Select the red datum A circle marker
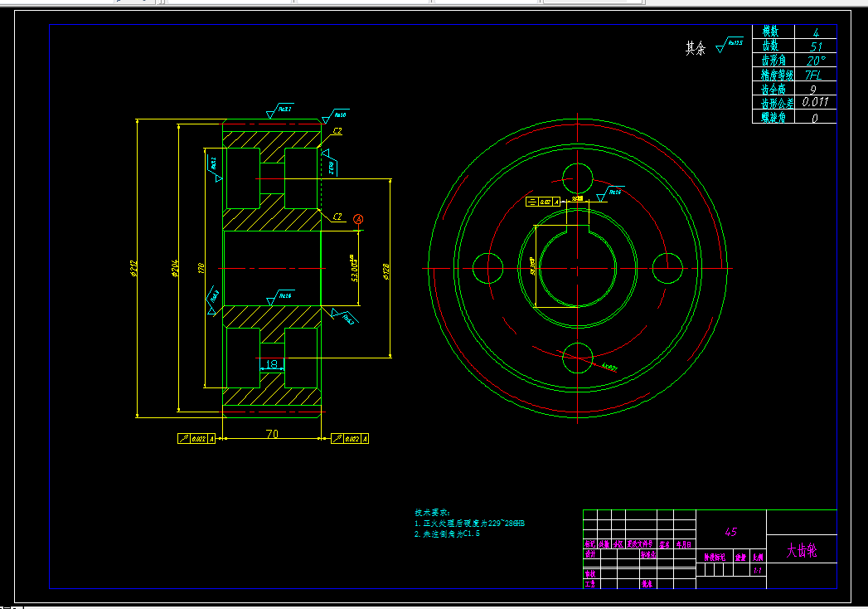 point(358,219)
